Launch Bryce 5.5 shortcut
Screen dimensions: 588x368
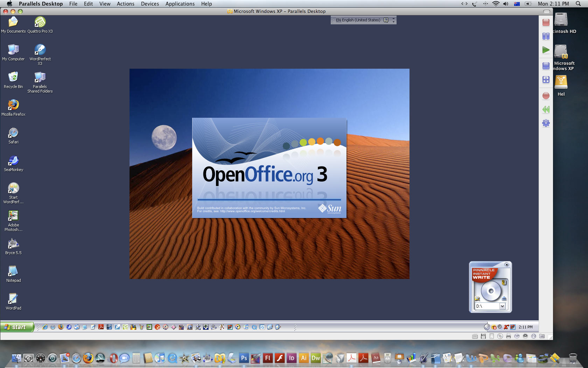pyautogui.click(x=13, y=246)
